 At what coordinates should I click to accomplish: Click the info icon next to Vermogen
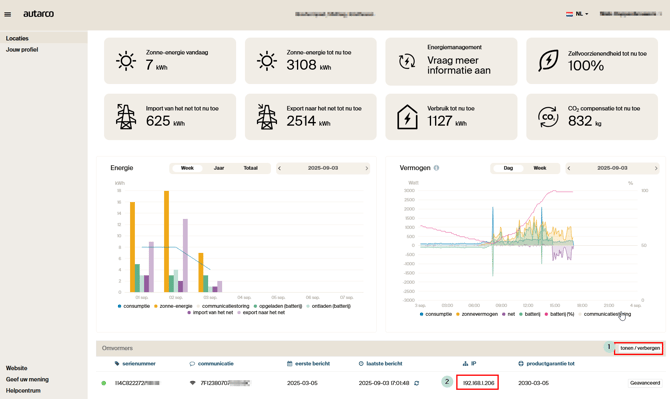[x=436, y=168]
